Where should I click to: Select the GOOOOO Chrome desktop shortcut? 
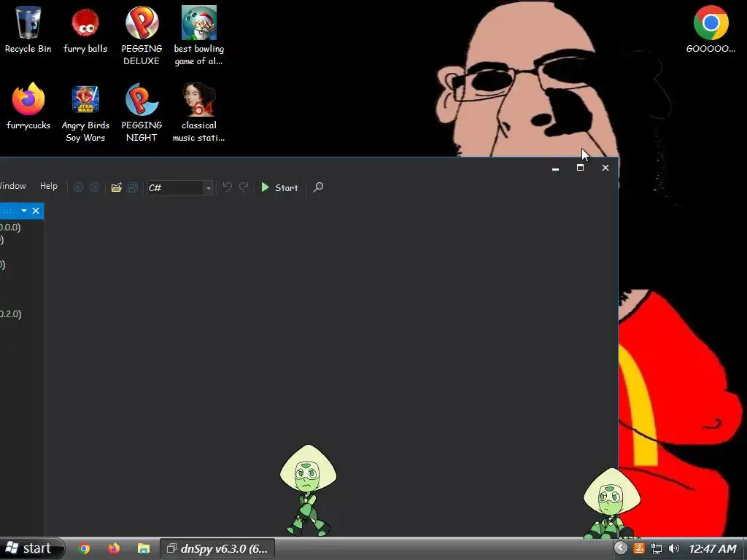tap(711, 29)
